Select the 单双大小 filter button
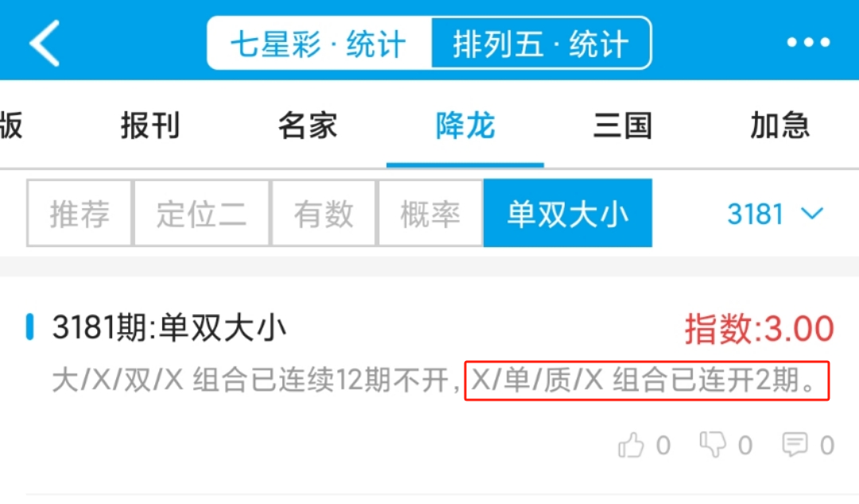Screen dimensions: 859x504 [x=568, y=214]
